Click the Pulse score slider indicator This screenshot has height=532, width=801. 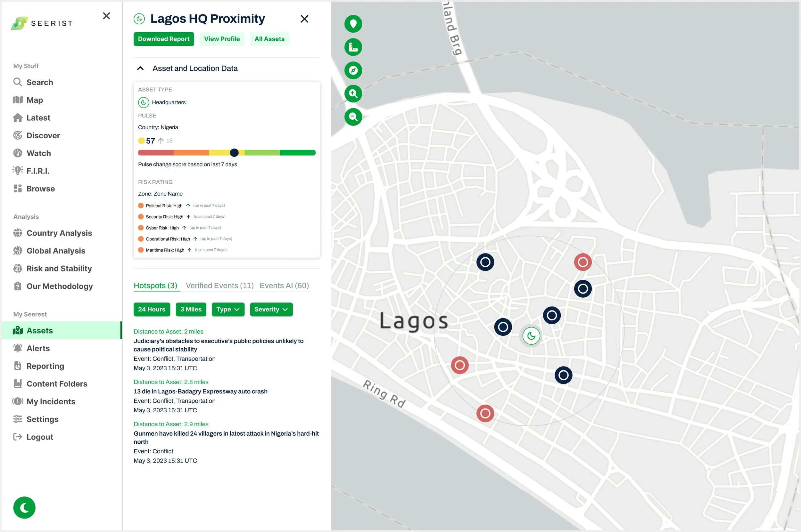(x=234, y=153)
